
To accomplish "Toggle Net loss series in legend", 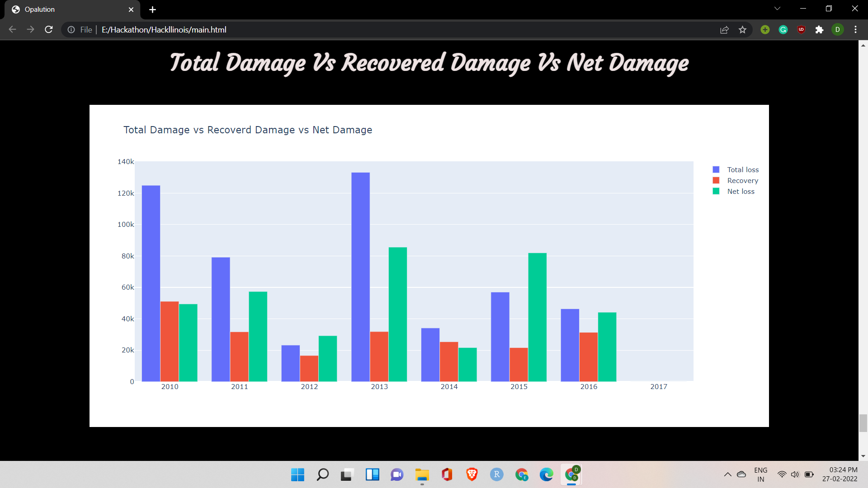I will click(x=741, y=192).
